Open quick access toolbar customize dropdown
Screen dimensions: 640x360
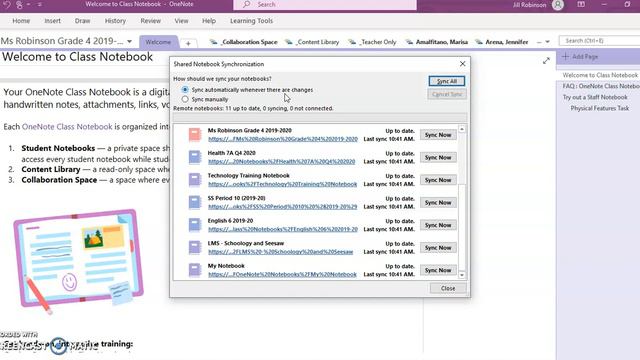(x=40, y=4)
